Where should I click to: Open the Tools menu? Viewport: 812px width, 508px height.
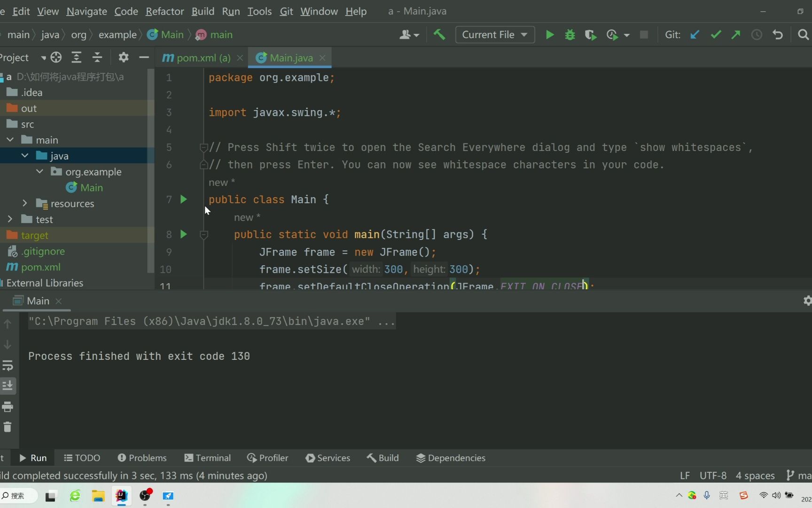(259, 11)
